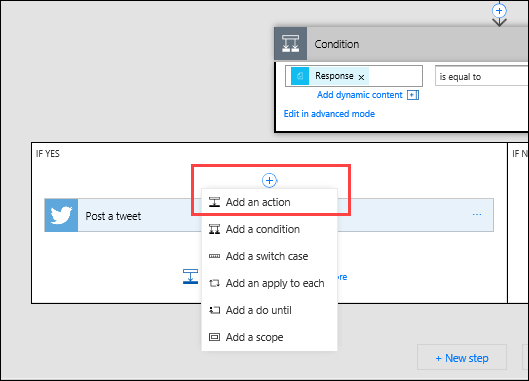Click the plus insert-step circle above Post a tweet

pyautogui.click(x=269, y=181)
